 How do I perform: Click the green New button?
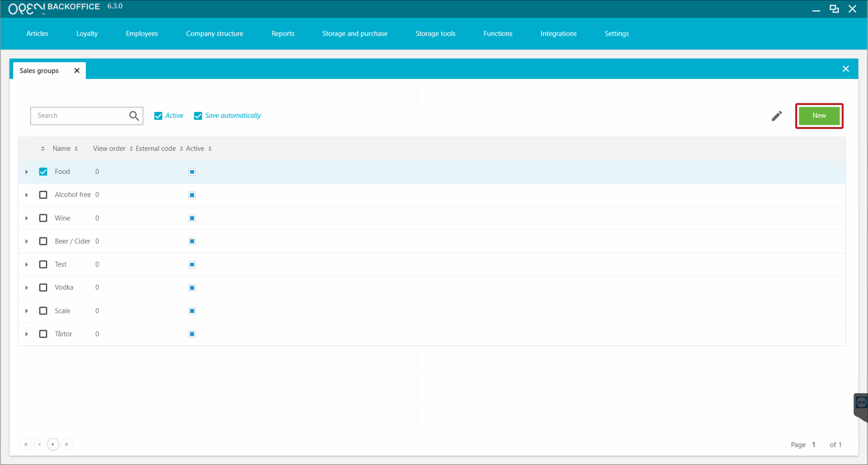819,116
